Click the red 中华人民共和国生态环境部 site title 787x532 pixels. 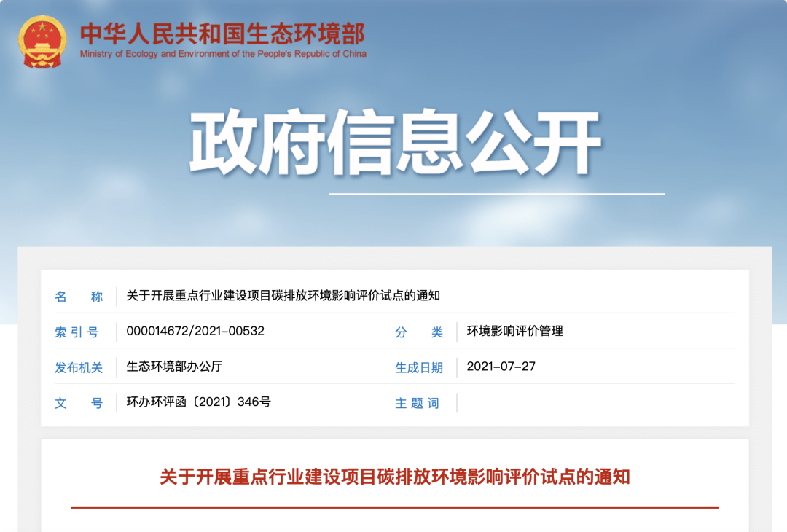(222, 33)
